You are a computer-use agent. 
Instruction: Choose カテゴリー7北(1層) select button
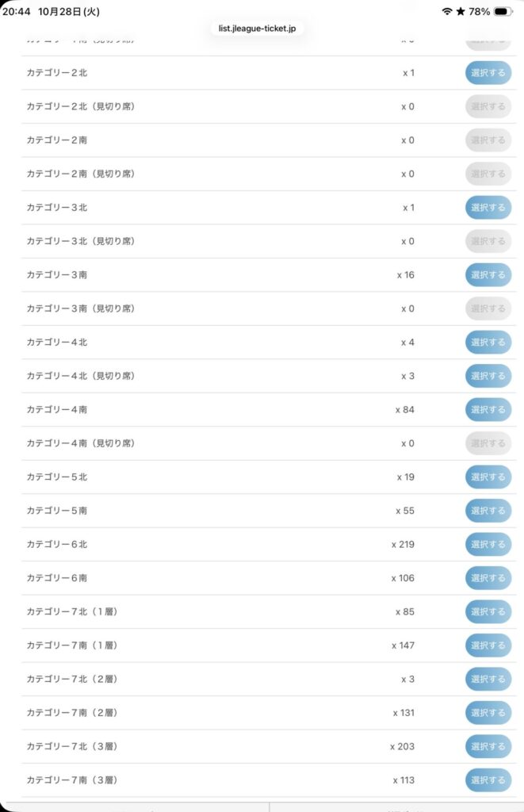[488, 612]
